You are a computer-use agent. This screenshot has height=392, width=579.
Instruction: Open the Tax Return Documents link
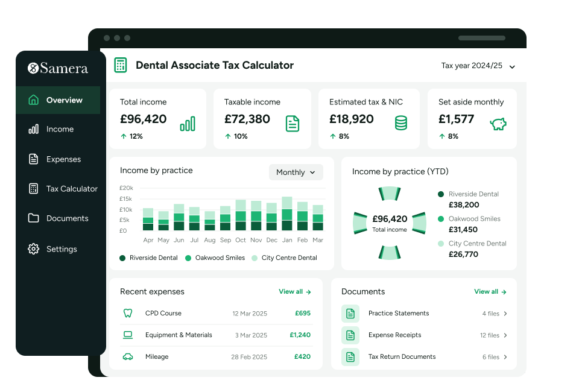(x=402, y=356)
